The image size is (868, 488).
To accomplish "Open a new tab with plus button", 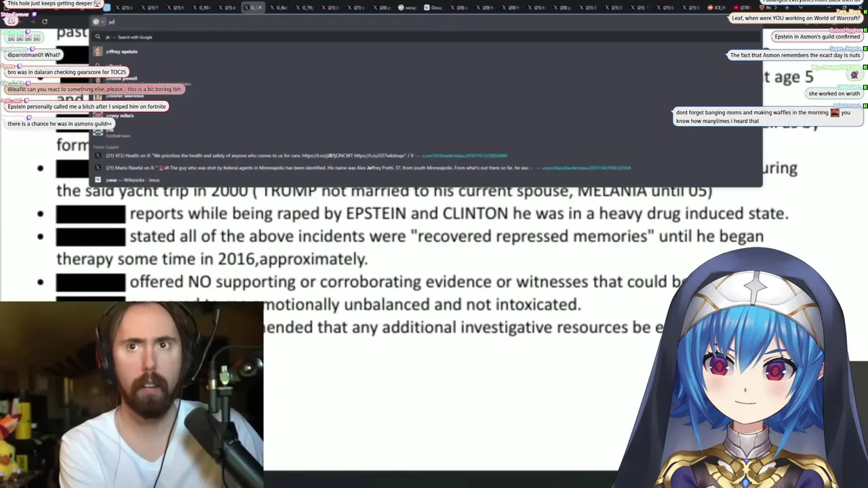I will click(x=787, y=7).
